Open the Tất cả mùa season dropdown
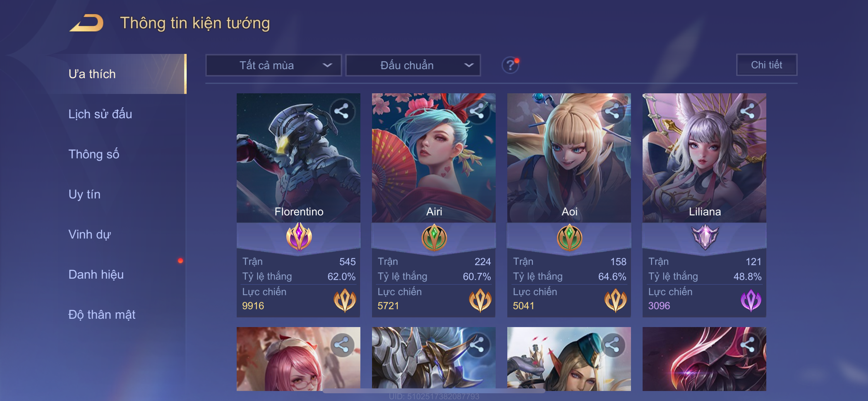 click(273, 65)
